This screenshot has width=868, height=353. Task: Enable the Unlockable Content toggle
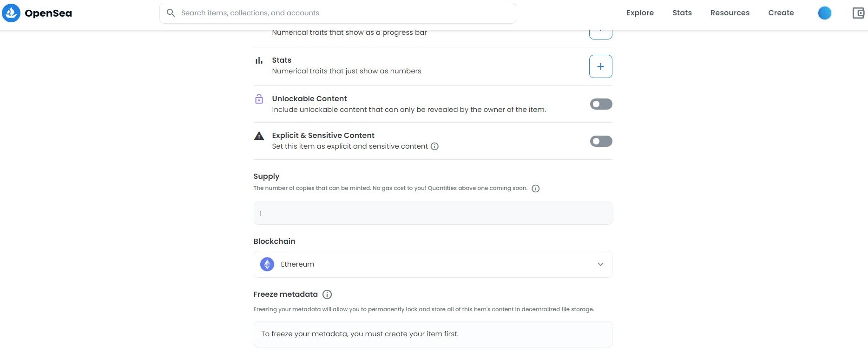pos(601,104)
